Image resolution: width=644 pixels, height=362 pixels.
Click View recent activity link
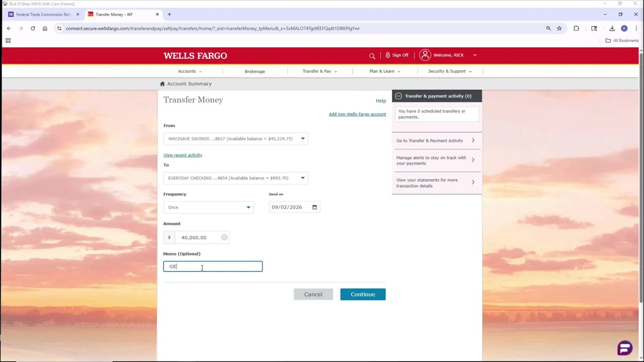tap(183, 155)
